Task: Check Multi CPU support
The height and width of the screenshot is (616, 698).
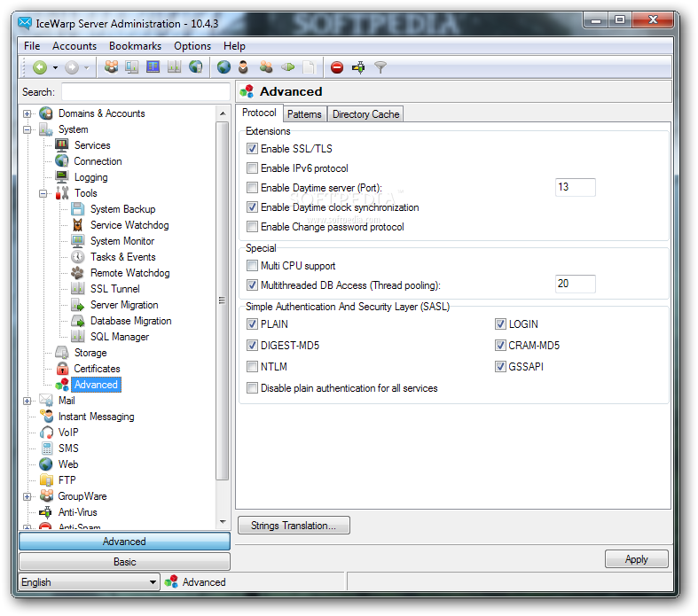Action: tap(252, 266)
